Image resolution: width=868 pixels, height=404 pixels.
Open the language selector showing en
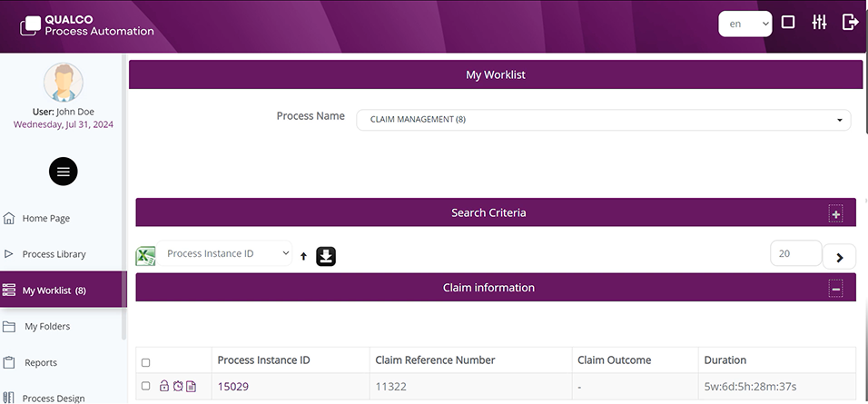pos(745,24)
